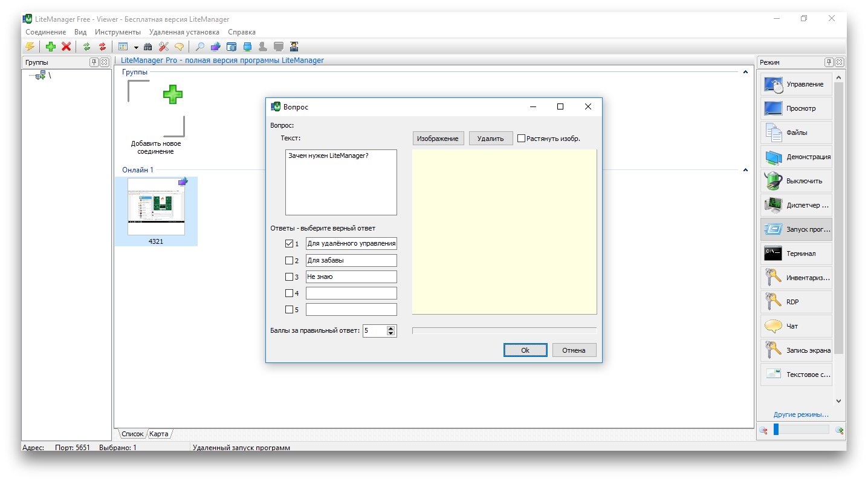
Task: Select the Чат mode with speech bubble
Action: point(796,326)
